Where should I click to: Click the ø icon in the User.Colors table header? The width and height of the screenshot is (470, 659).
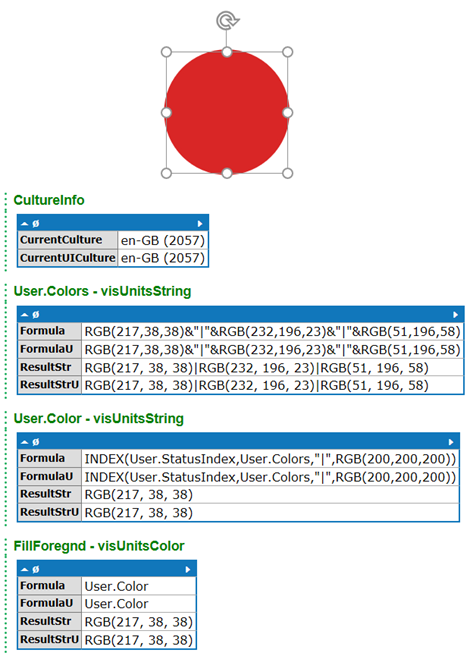36,314
